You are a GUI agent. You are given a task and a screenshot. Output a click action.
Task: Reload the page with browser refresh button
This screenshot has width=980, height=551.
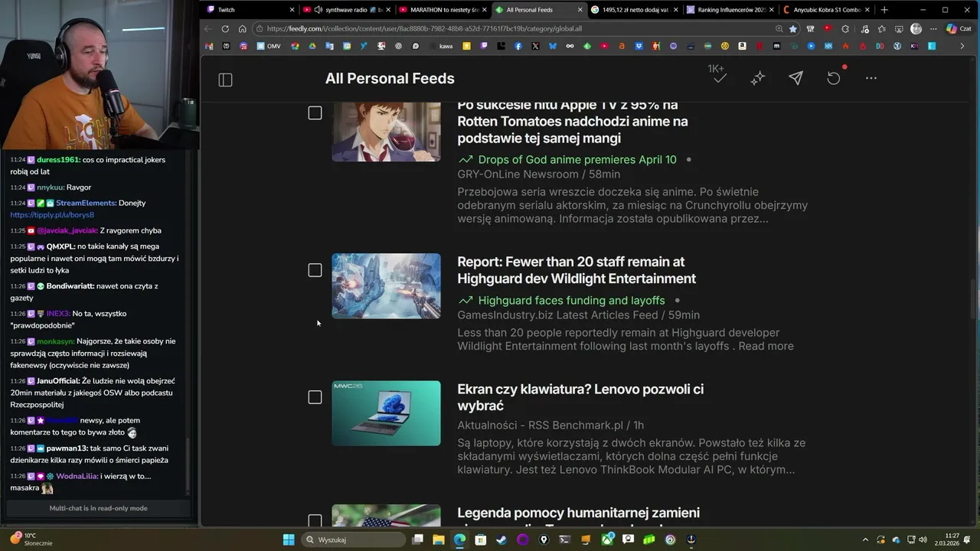tap(225, 28)
